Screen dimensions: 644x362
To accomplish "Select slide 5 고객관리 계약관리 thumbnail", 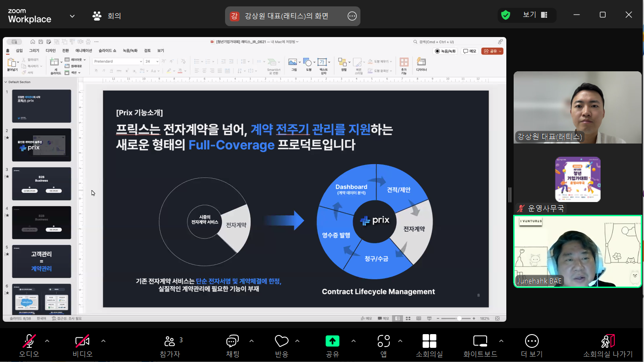I will [x=42, y=261].
